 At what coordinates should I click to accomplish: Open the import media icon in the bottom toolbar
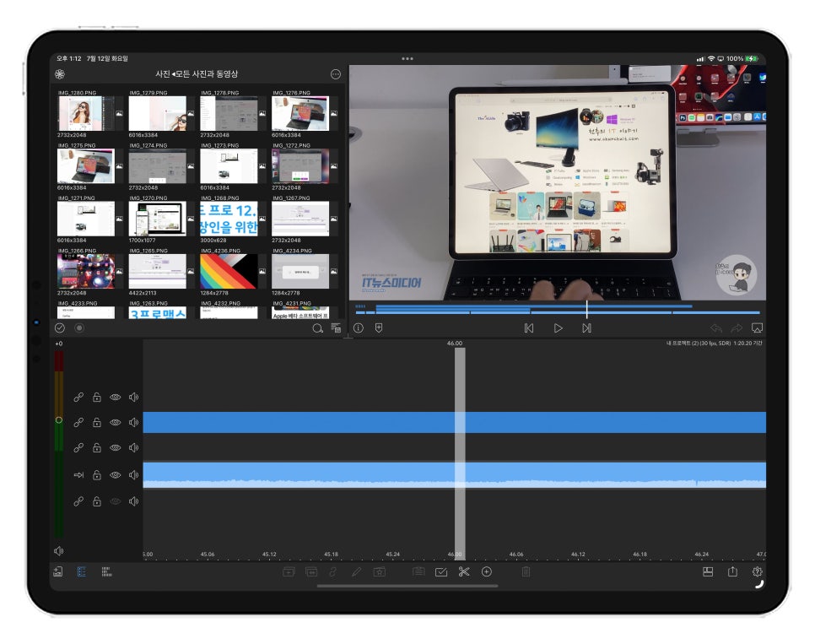coord(57,571)
